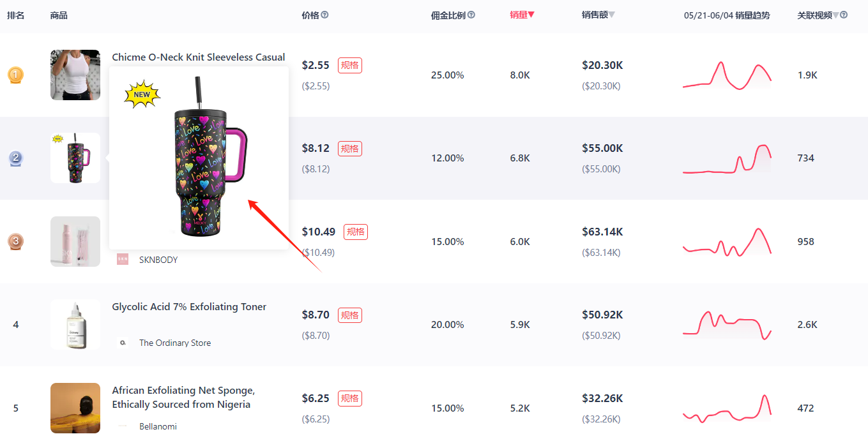This screenshot has width=868, height=448.
Task: Click the gold rank 1 medal icon
Action: [x=15, y=75]
